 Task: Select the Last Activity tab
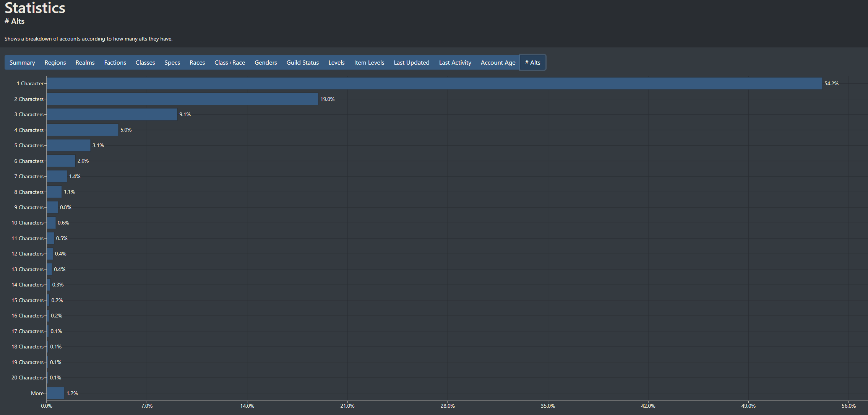click(x=455, y=63)
